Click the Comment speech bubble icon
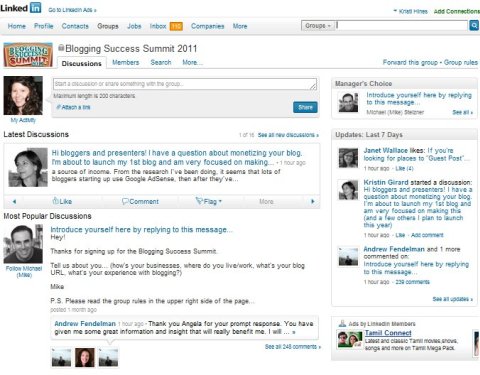The width and height of the screenshot is (480, 375). pyautogui.click(x=125, y=201)
